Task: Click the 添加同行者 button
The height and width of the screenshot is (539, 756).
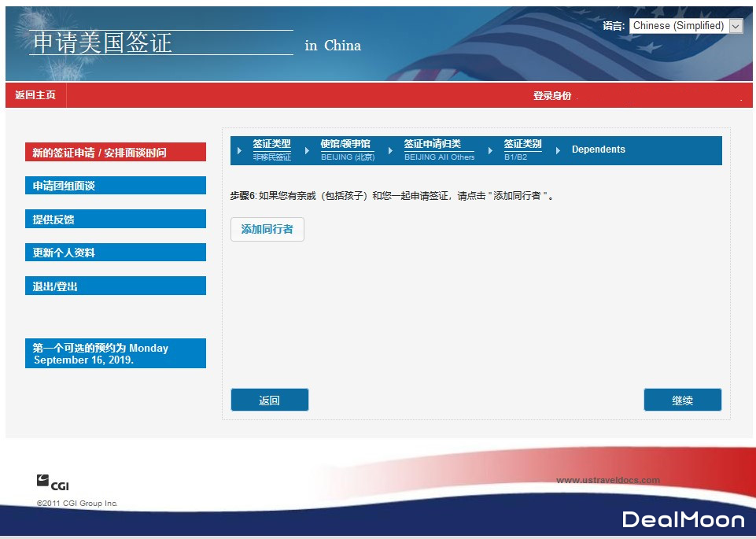Action: coord(267,230)
